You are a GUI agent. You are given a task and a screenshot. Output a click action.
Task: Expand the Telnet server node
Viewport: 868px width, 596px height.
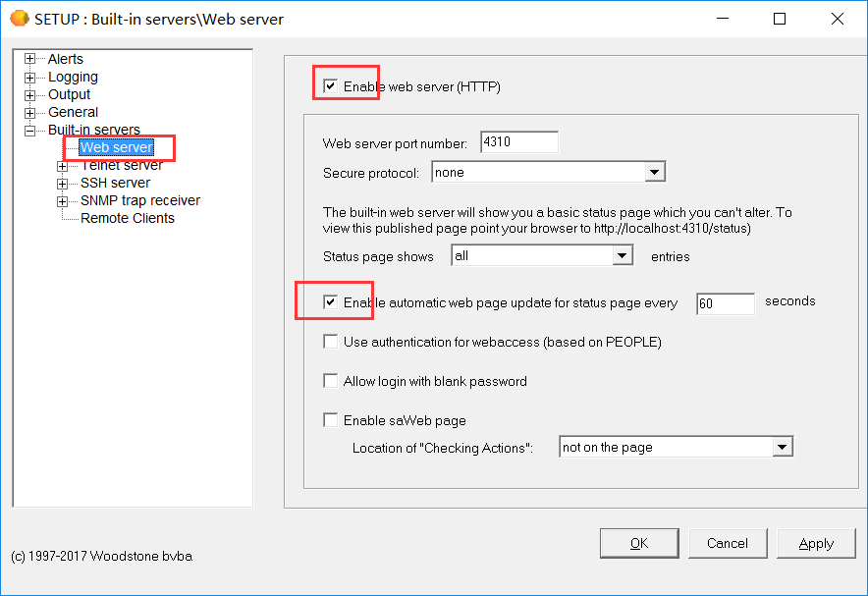coord(62,165)
